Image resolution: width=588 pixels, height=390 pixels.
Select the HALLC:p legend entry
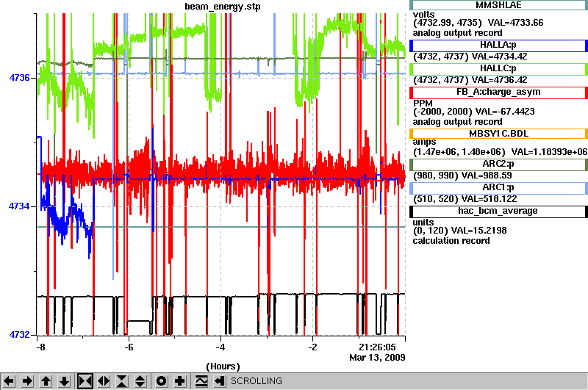click(498, 69)
